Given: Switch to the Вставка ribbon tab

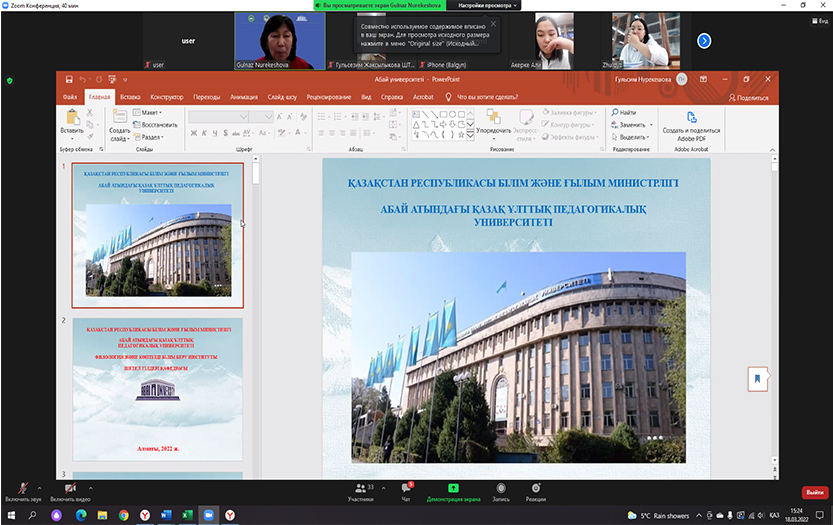Looking at the screenshot, I should tap(130, 97).
